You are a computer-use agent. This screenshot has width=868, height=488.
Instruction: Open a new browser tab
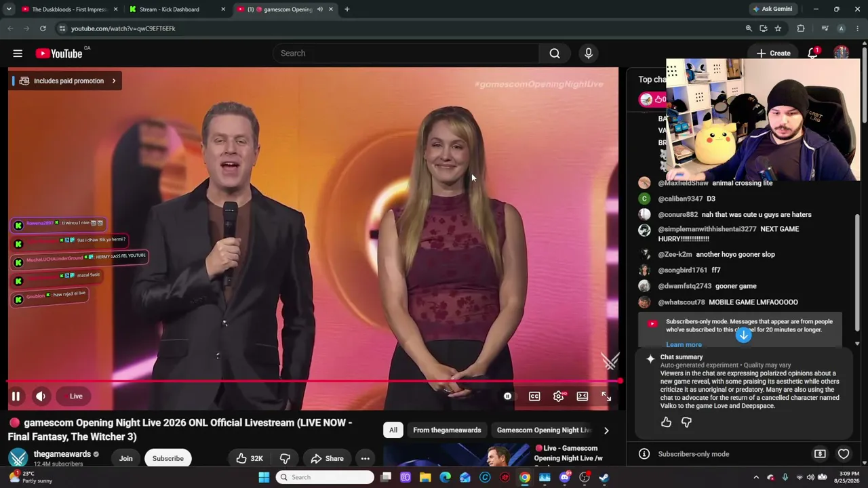347,9
